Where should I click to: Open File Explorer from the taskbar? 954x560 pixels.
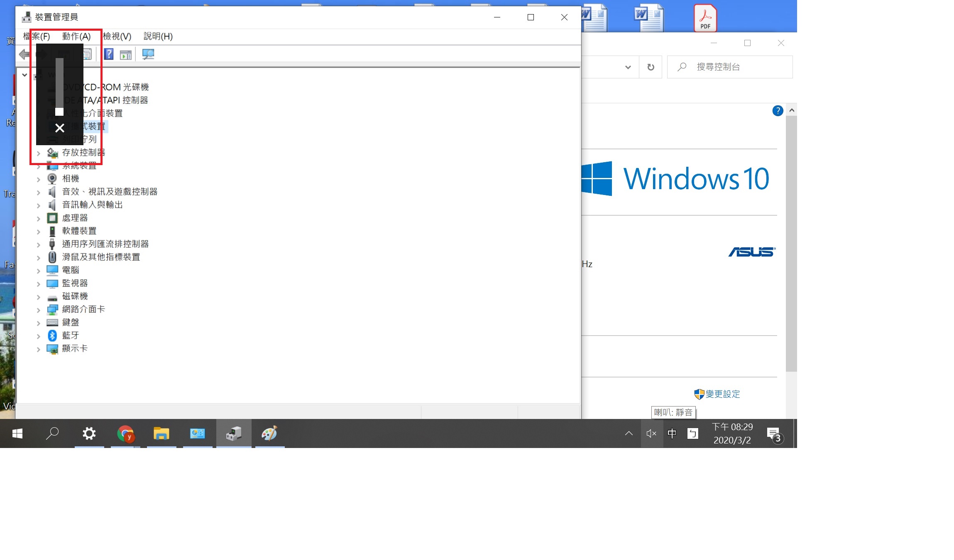(x=161, y=434)
